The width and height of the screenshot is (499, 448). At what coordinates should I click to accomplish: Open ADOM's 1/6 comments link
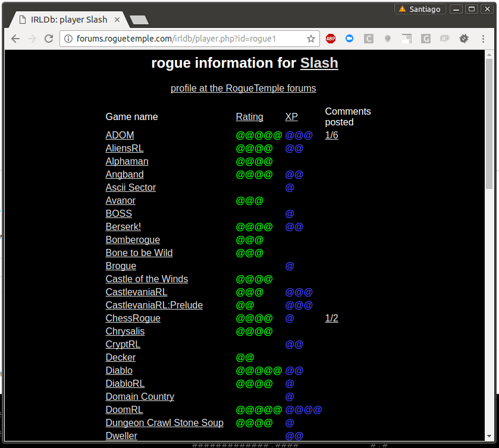(331, 135)
